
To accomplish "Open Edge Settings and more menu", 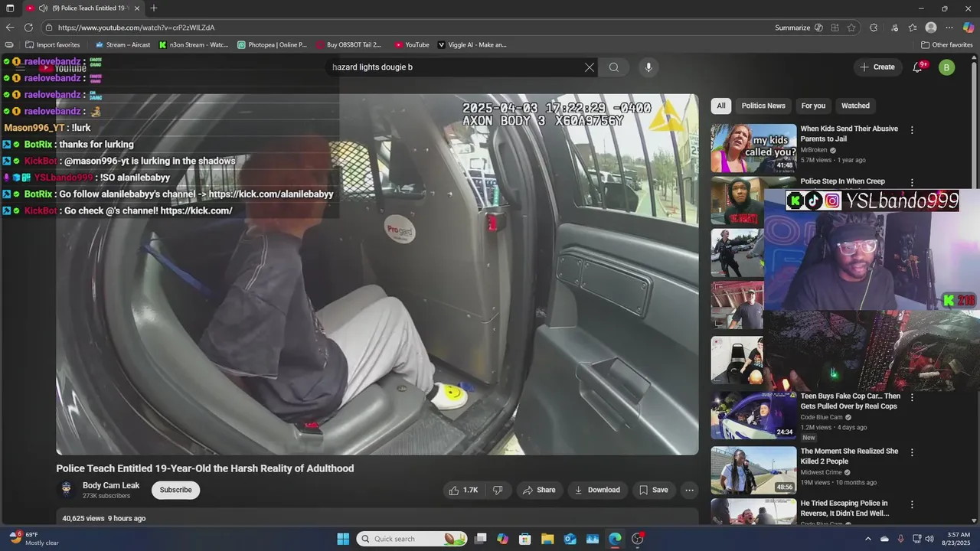I will click(949, 28).
